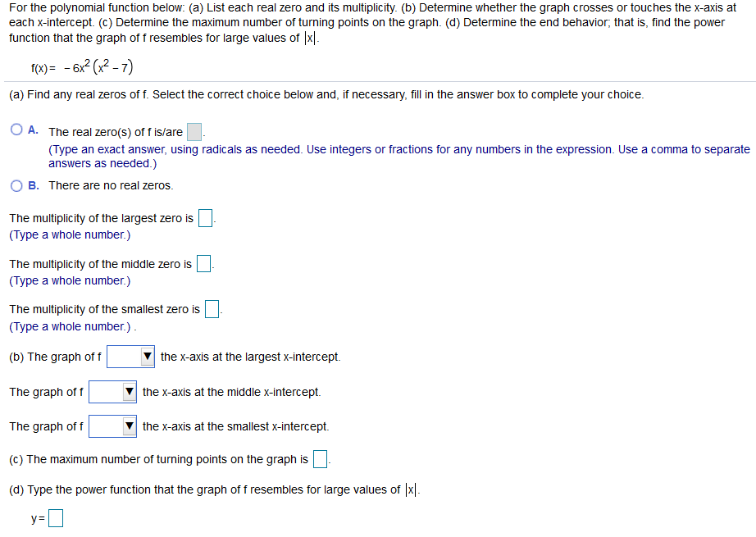The image size is (756, 537).
Task: Click the exact answer formatting hint text
Action: 328,149
